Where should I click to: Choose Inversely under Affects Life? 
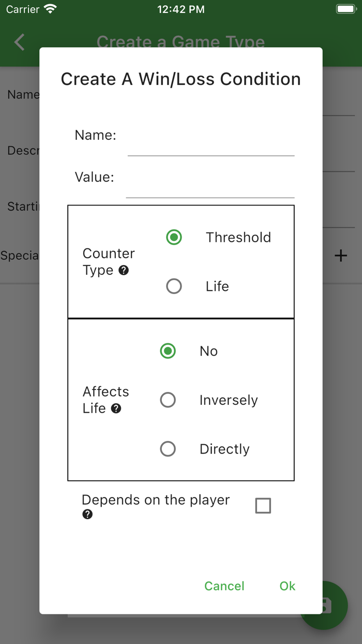tap(168, 400)
